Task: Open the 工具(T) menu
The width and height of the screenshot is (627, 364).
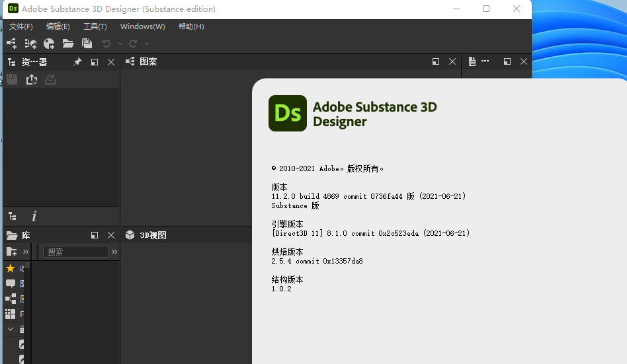Action: pos(95,26)
